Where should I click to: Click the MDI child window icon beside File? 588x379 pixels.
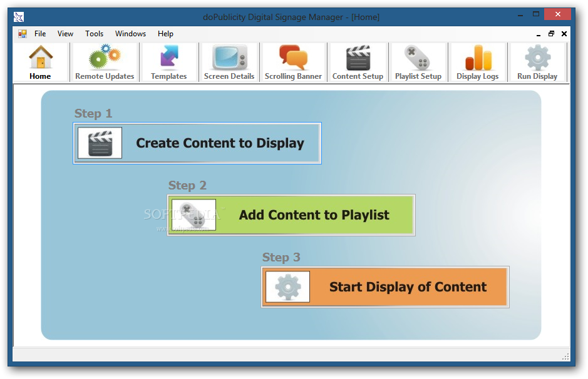point(23,34)
